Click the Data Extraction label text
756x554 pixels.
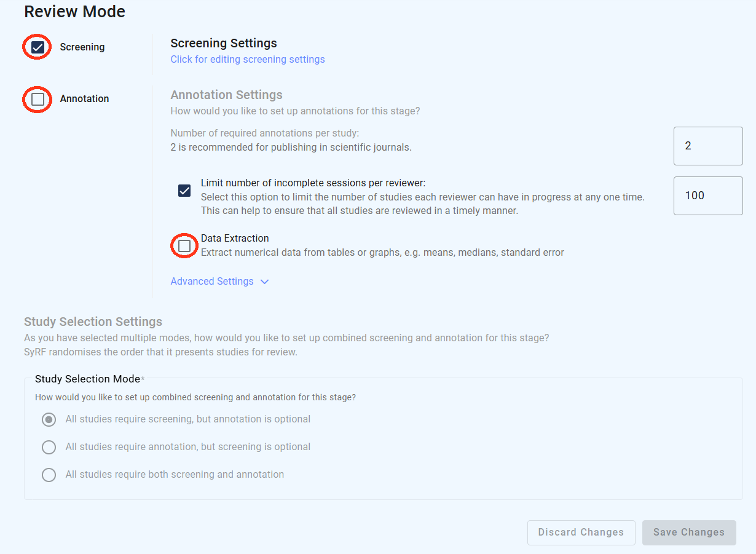click(x=235, y=239)
